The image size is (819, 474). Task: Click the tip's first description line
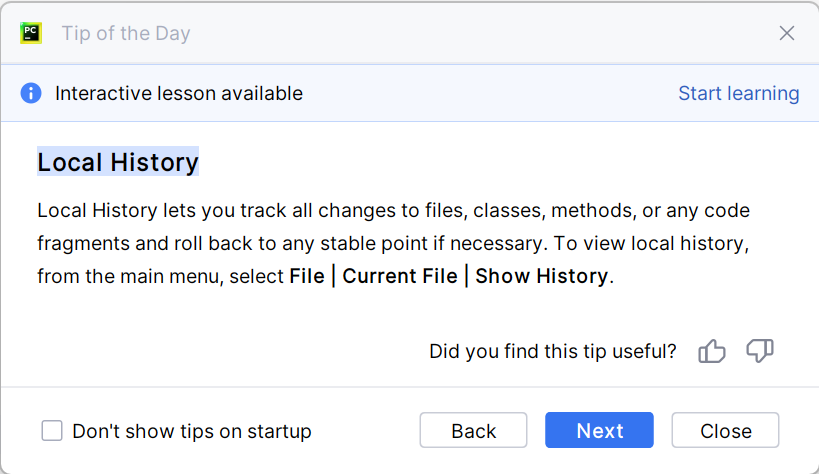[x=393, y=211]
